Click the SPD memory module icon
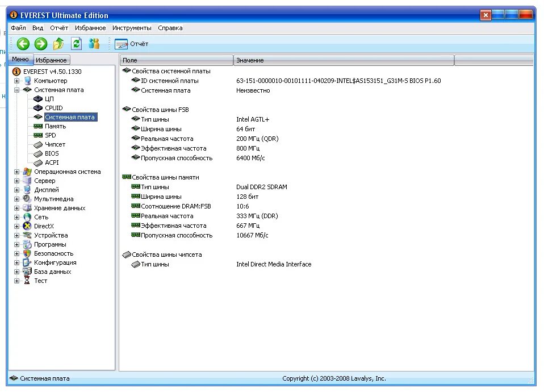The height and width of the screenshot is (392, 544). tap(38, 135)
